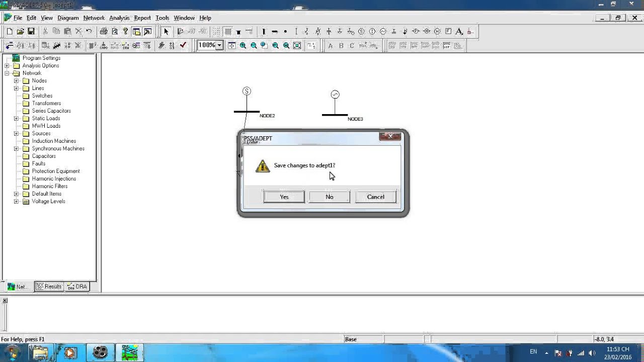Expand the Static Loads folder

click(16, 118)
